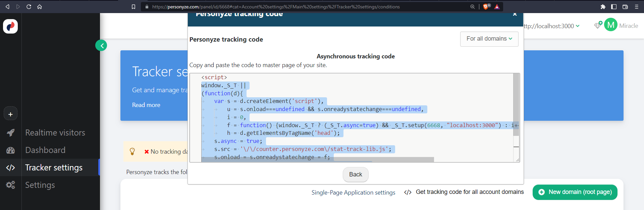
Task: Click the zoom magnifier in the address bar
Action: pos(473,7)
